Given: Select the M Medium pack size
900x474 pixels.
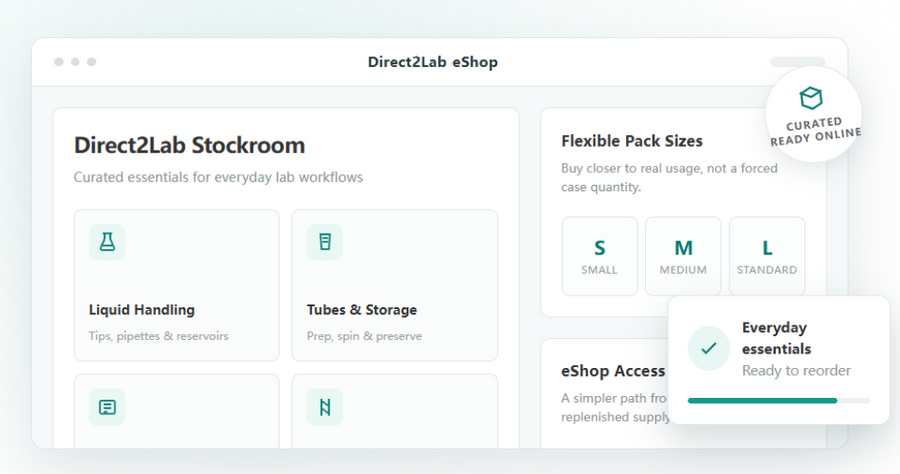Looking at the screenshot, I should [683, 256].
